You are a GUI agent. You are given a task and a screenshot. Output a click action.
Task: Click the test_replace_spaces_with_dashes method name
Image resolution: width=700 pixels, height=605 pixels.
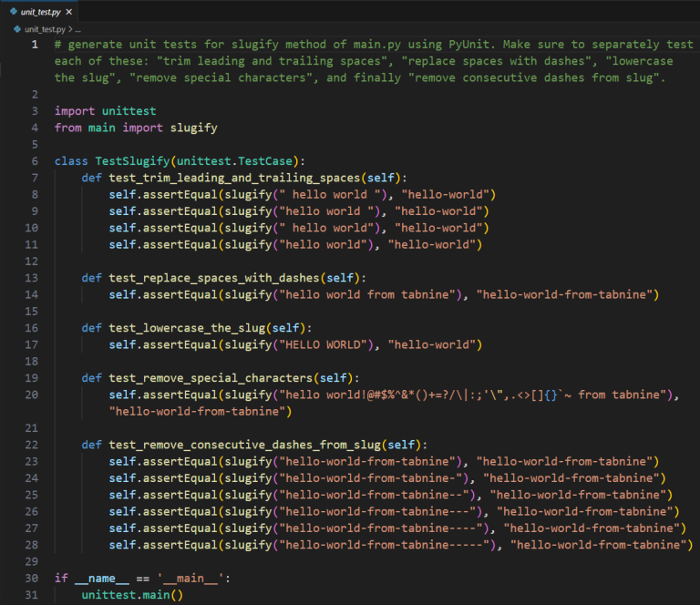coord(227,278)
